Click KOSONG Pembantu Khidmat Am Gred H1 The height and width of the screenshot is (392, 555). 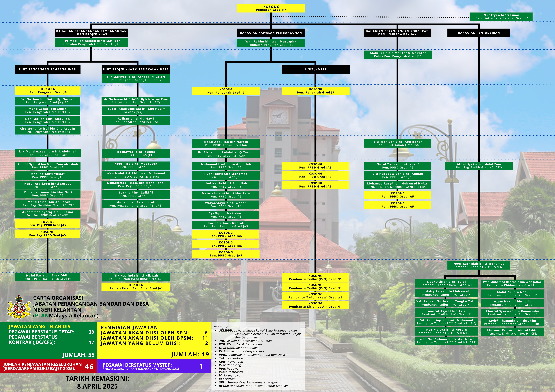pyautogui.click(x=315, y=305)
